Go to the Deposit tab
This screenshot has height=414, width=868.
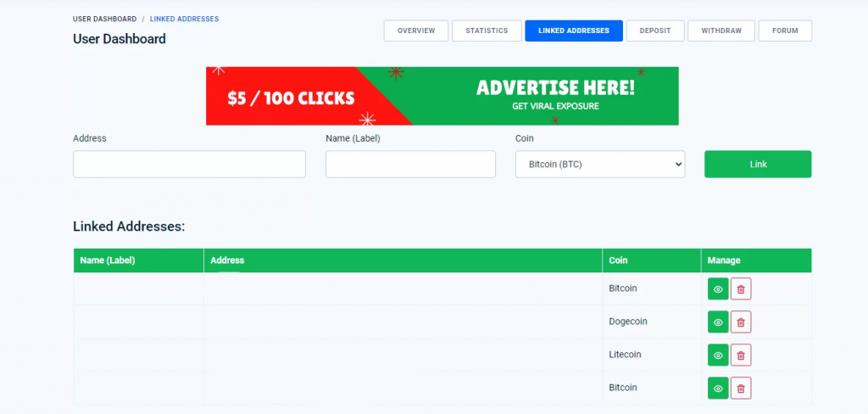655,31
